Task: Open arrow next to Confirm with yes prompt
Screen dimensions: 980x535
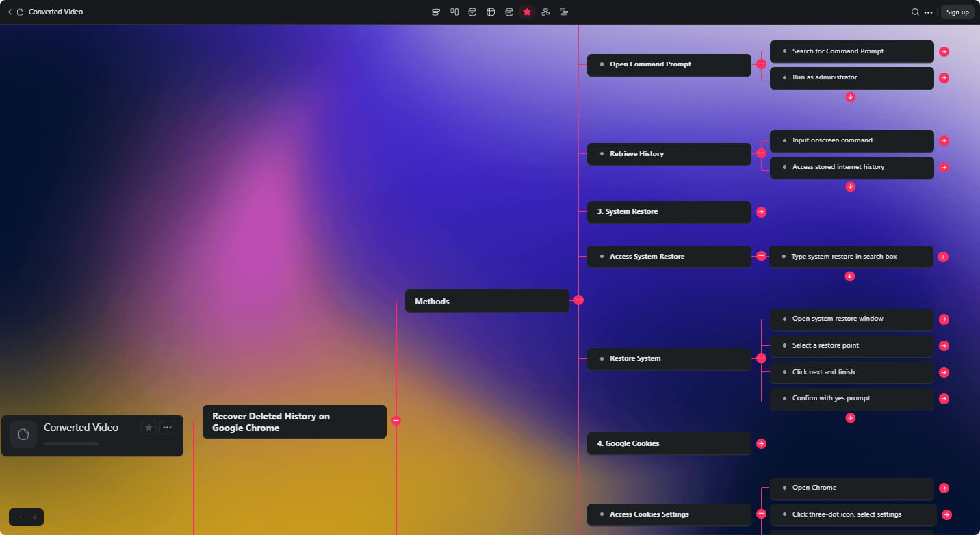Action: coord(944,398)
